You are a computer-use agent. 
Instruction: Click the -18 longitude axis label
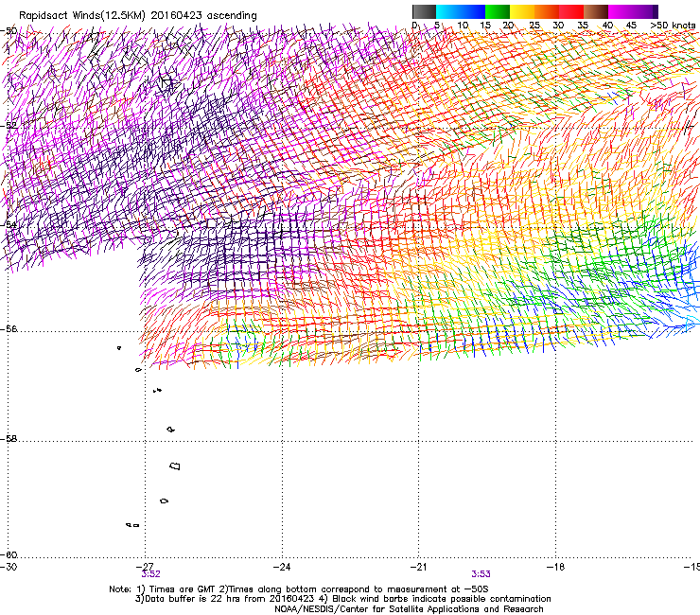click(x=555, y=567)
